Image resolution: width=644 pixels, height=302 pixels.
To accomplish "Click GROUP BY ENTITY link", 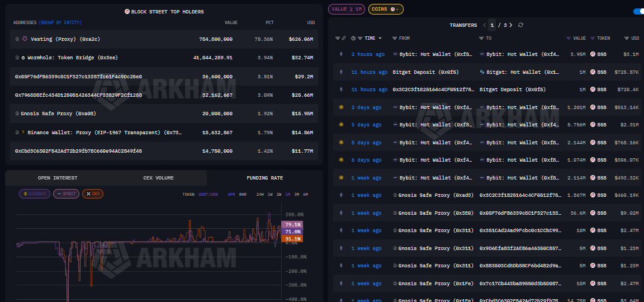I will click(x=60, y=22).
